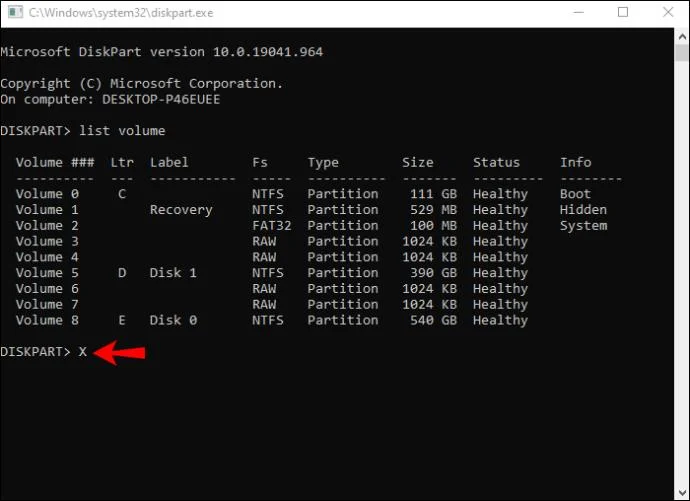Click the 'Volume ###' column header
Image resolution: width=690 pixels, height=501 pixels.
tap(55, 162)
